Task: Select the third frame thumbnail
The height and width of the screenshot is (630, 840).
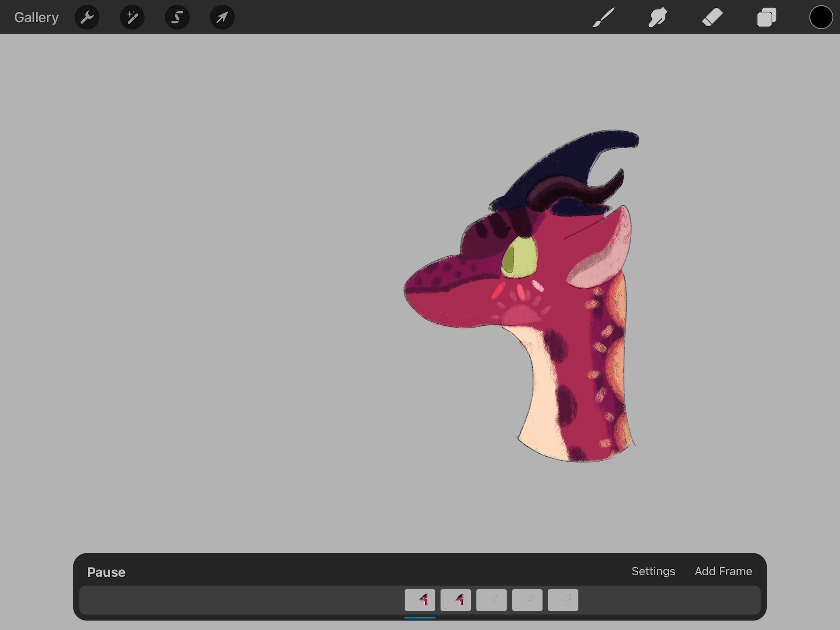Action: [491, 600]
